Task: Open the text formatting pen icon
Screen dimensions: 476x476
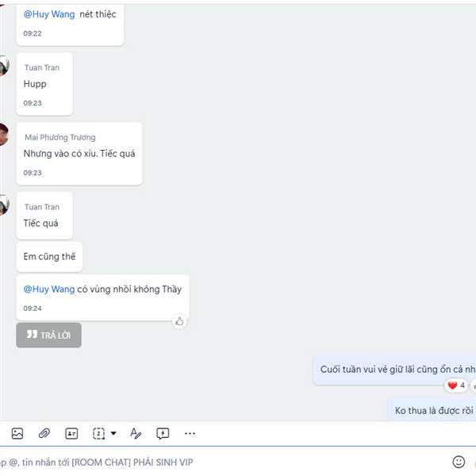Action: 136,433
